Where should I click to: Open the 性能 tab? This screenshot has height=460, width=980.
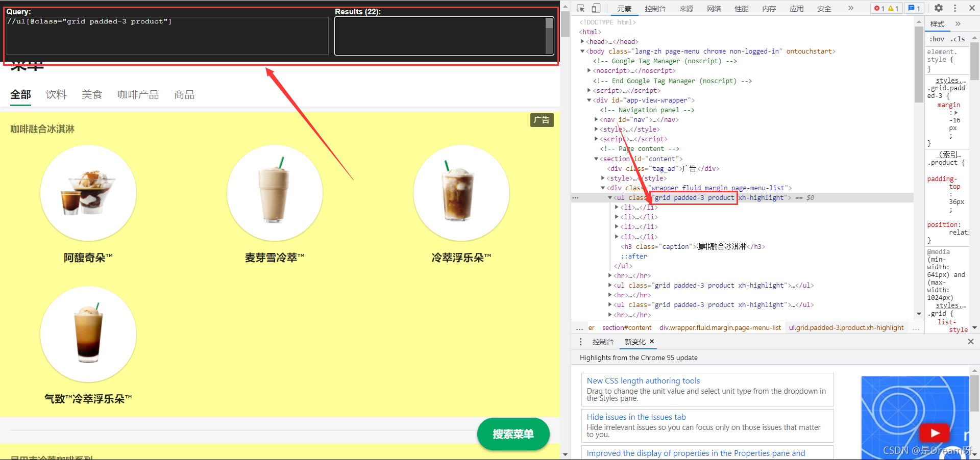click(x=742, y=9)
